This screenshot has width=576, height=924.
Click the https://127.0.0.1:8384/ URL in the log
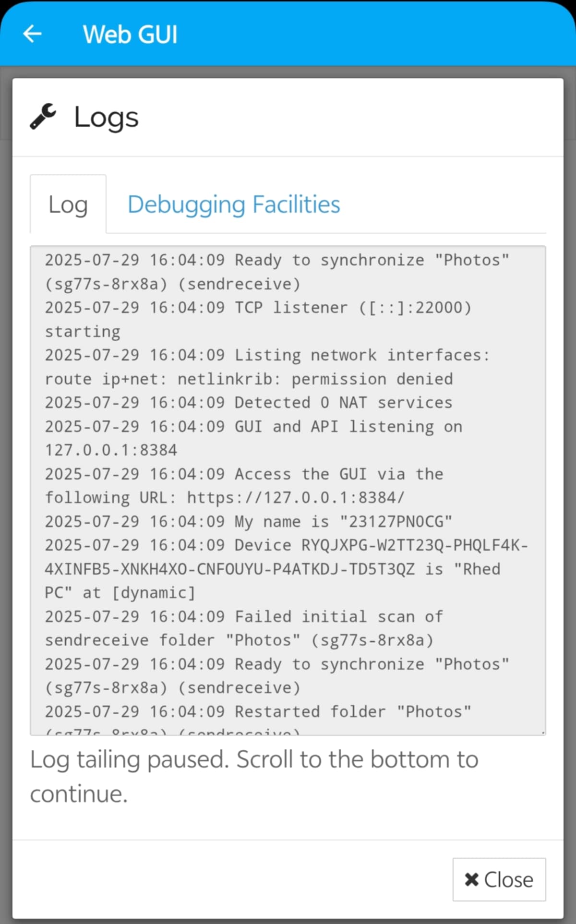coord(296,498)
